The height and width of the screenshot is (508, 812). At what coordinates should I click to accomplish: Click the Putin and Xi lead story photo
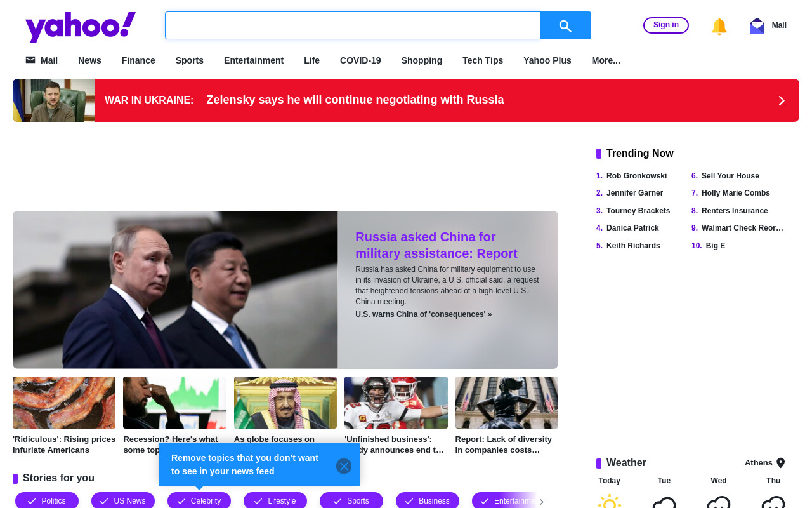pyautogui.click(x=175, y=290)
